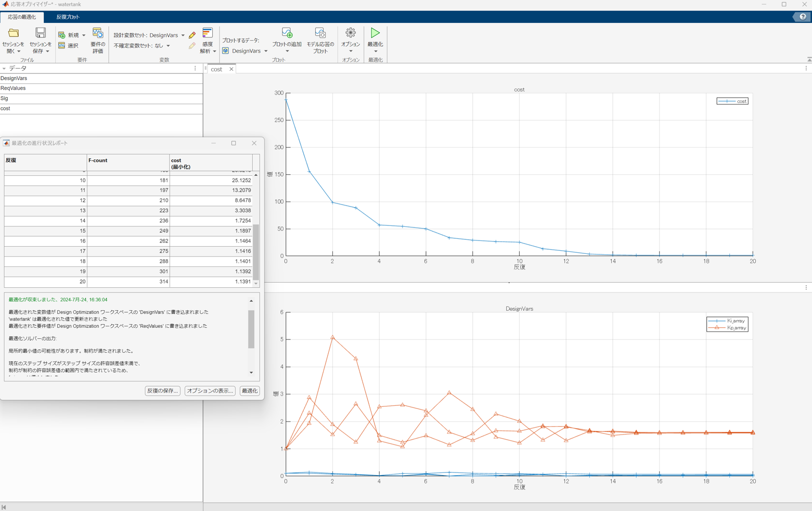Click iteration table scroll-up arrow

point(256,175)
